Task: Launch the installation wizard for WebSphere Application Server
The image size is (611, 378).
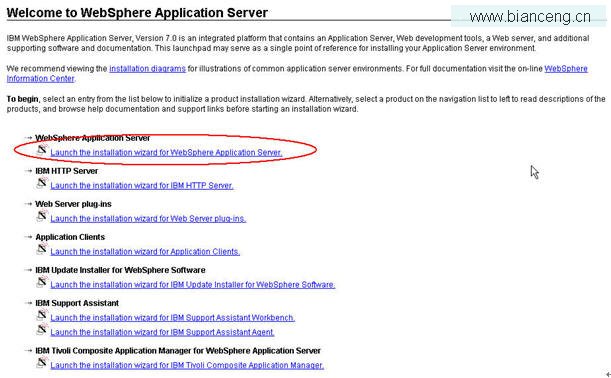Action: coord(166,152)
